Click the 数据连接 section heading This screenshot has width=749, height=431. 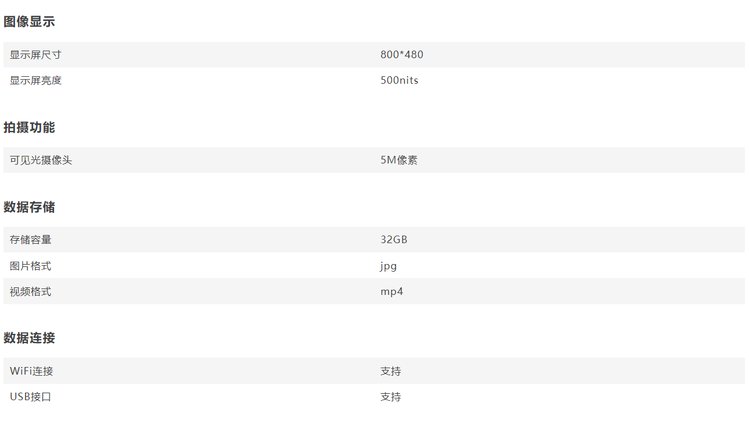coord(29,338)
